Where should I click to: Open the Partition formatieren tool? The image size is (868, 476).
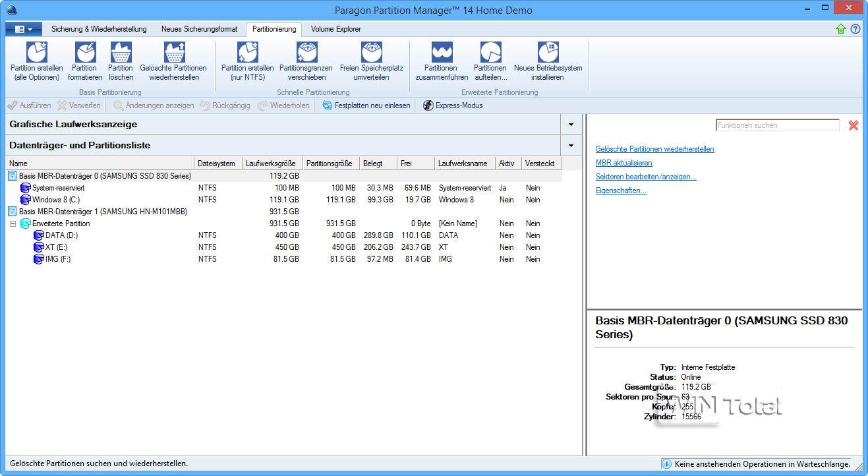click(84, 59)
